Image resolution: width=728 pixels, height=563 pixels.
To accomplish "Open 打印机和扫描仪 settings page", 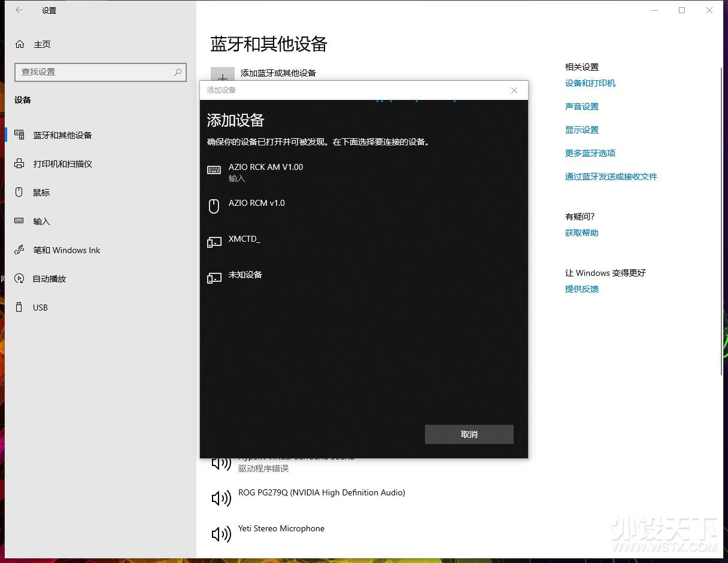I will (x=62, y=164).
